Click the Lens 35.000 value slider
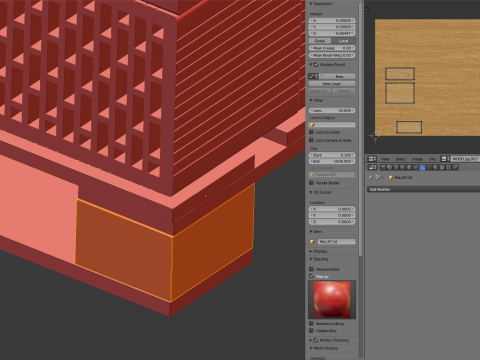This screenshot has height=360, width=480. pyautogui.click(x=332, y=110)
